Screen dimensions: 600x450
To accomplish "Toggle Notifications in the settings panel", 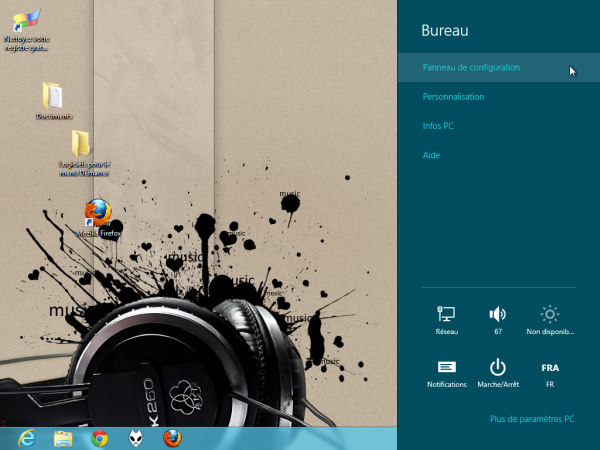I will coord(447,373).
